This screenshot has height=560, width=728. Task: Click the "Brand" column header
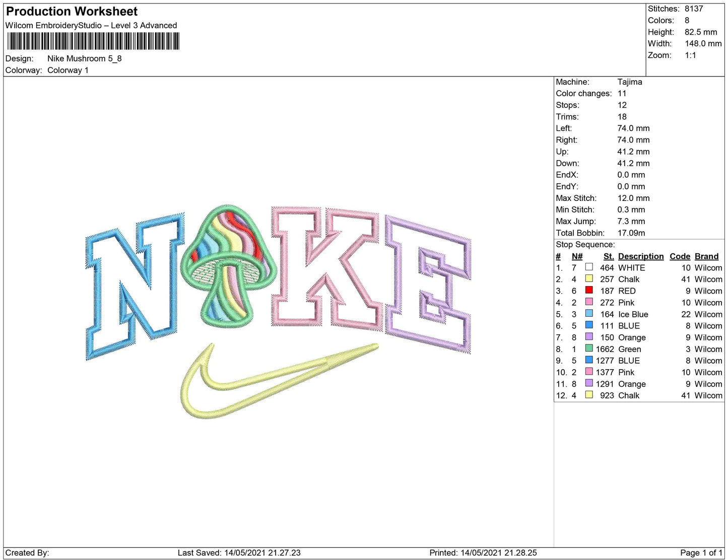tap(707, 256)
